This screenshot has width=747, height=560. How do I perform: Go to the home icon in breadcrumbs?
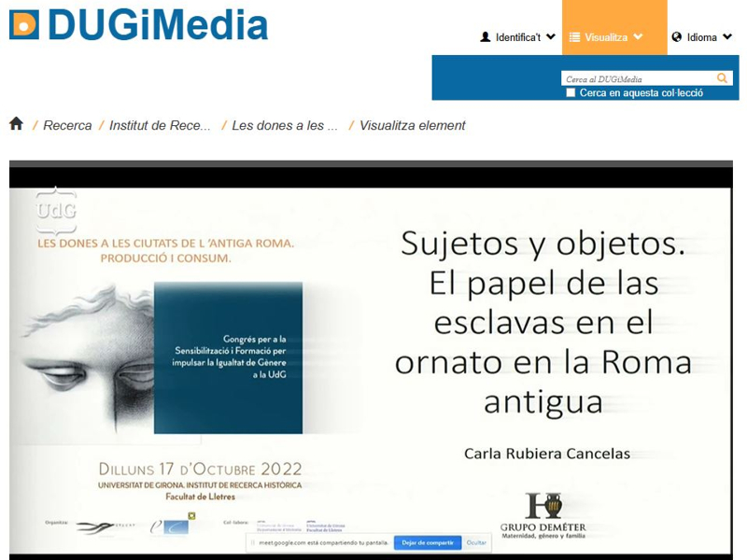(x=16, y=124)
